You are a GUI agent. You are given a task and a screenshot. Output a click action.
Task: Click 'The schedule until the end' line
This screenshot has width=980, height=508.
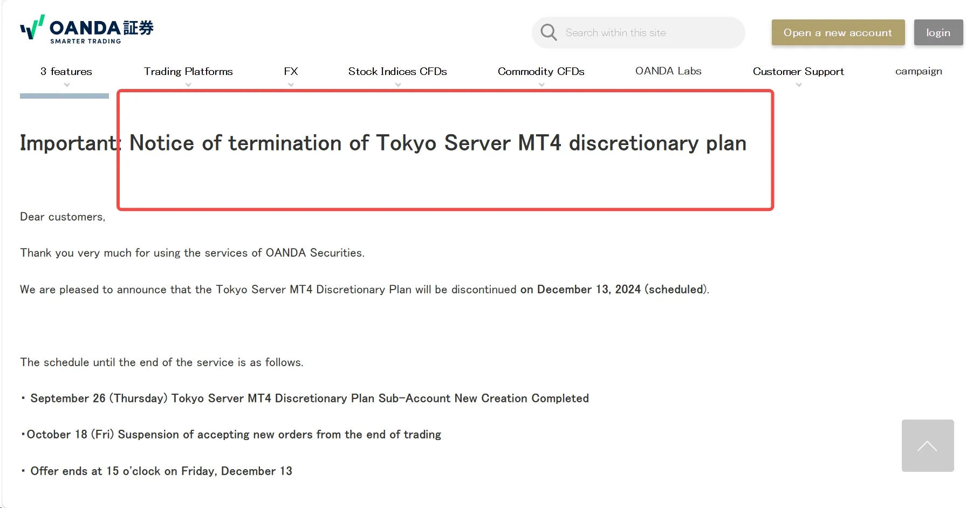(162, 362)
